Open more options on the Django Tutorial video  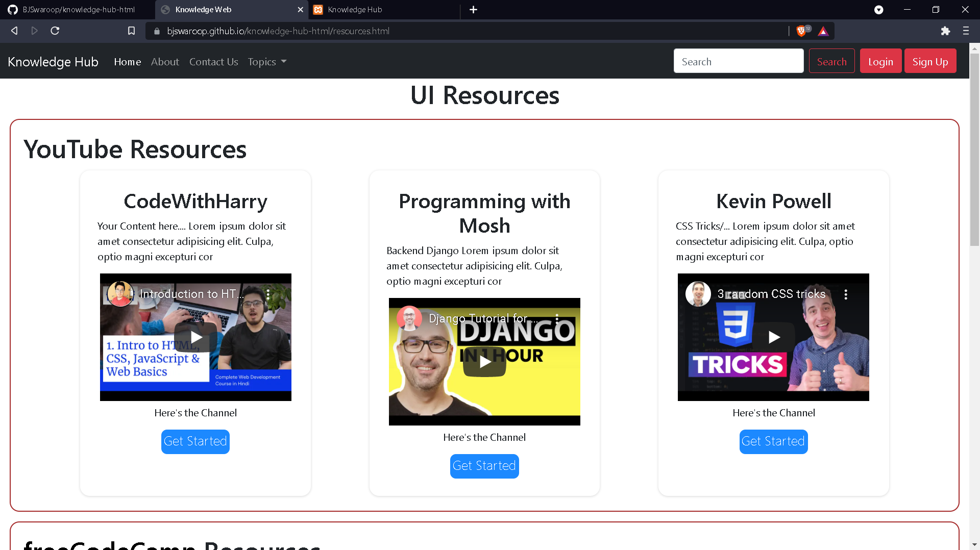[x=557, y=319]
